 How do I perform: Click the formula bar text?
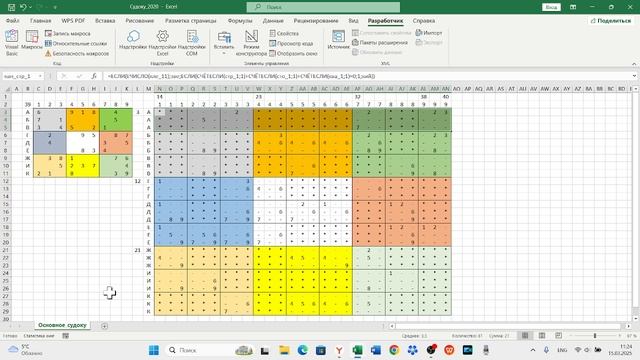(241, 76)
